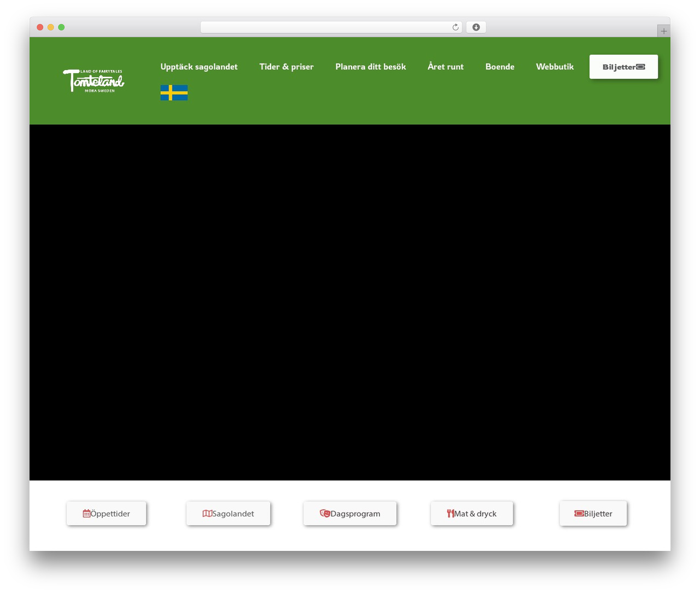700x593 pixels.
Task: Reload page with the refresh icon
Action: (456, 27)
